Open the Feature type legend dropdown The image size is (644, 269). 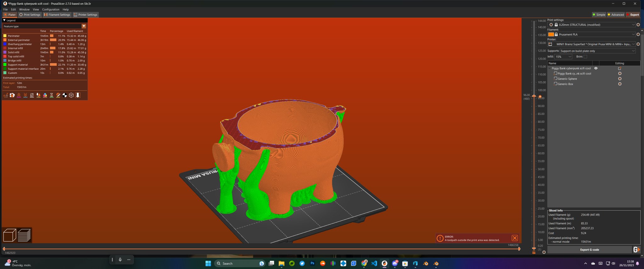pyautogui.click(x=84, y=26)
